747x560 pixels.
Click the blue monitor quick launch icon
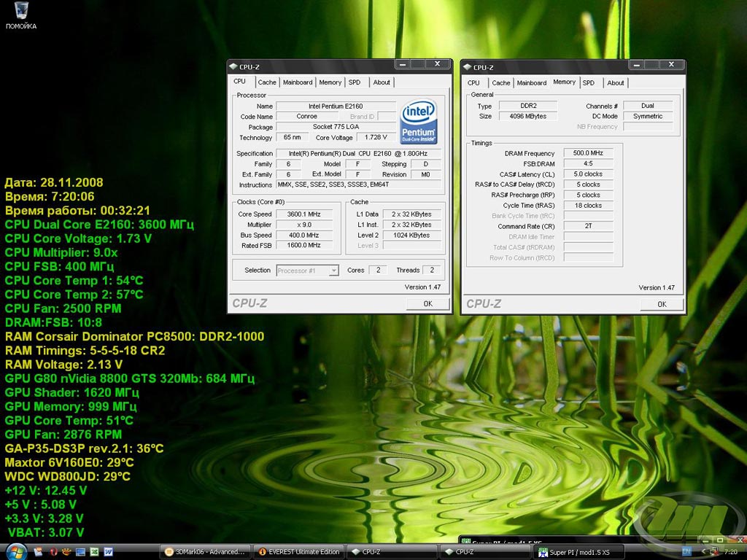coord(80,552)
